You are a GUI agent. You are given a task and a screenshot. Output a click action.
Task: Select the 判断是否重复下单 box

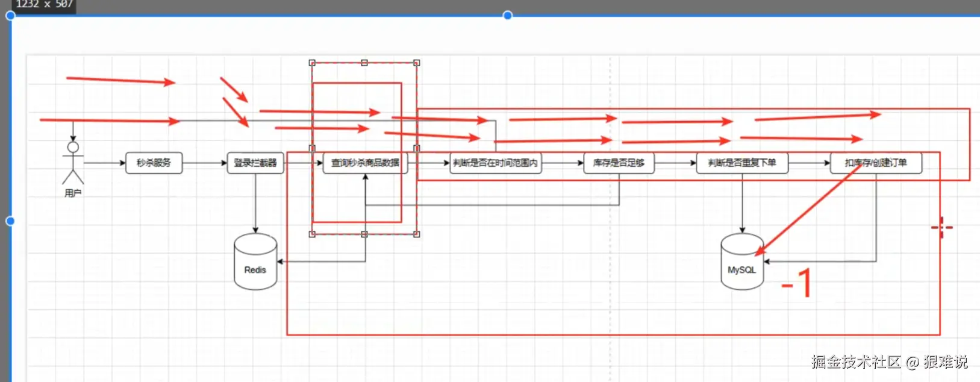coord(742,163)
